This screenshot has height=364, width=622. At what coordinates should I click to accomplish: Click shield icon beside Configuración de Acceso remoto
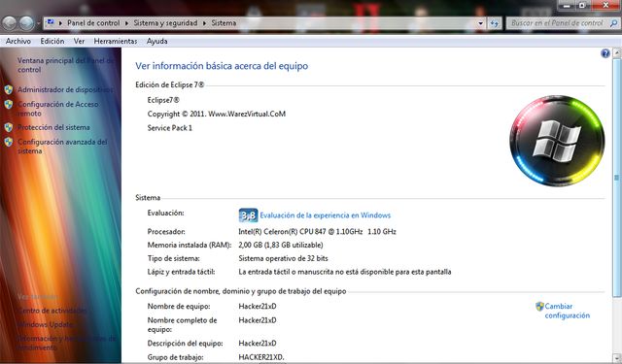point(9,105)
